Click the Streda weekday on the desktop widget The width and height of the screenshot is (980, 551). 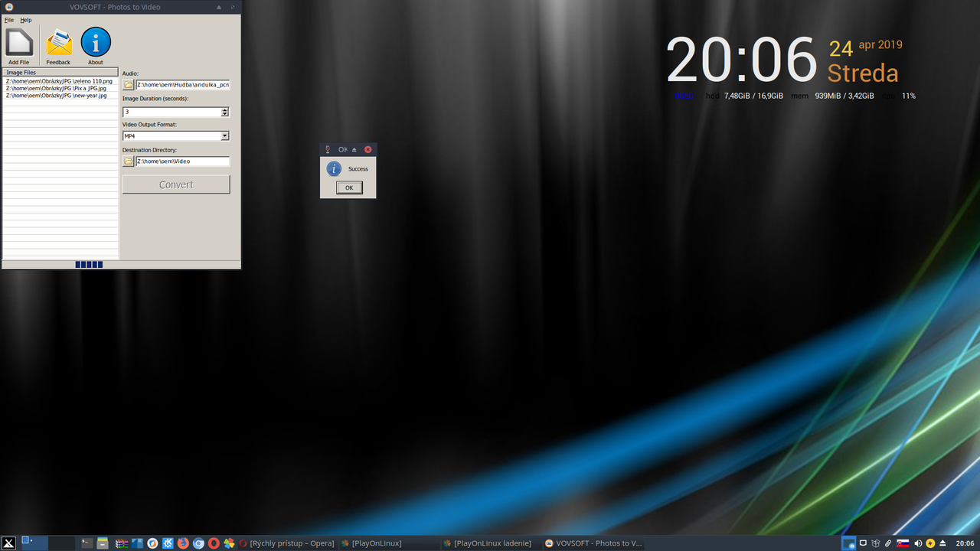pyautogui.click(x=863, y=73)
